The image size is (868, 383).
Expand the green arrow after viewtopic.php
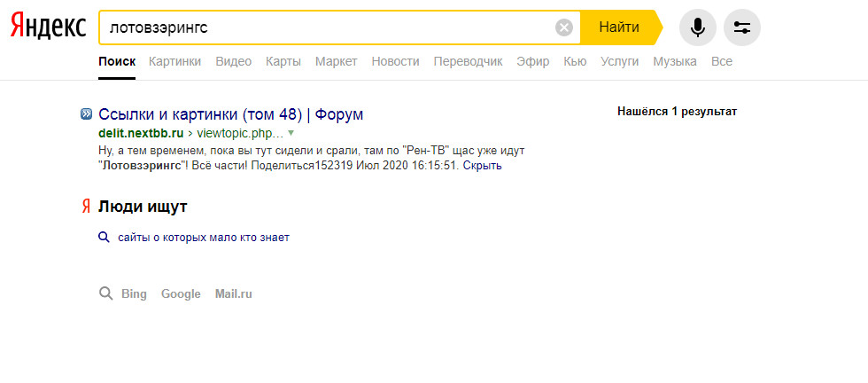tap(291, 133)
